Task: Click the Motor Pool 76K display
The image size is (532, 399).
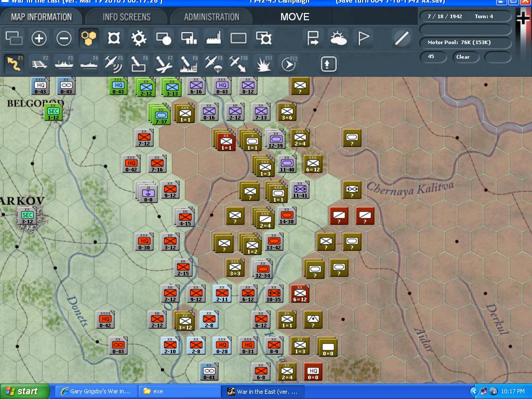Action: click(x=465, y=43)
